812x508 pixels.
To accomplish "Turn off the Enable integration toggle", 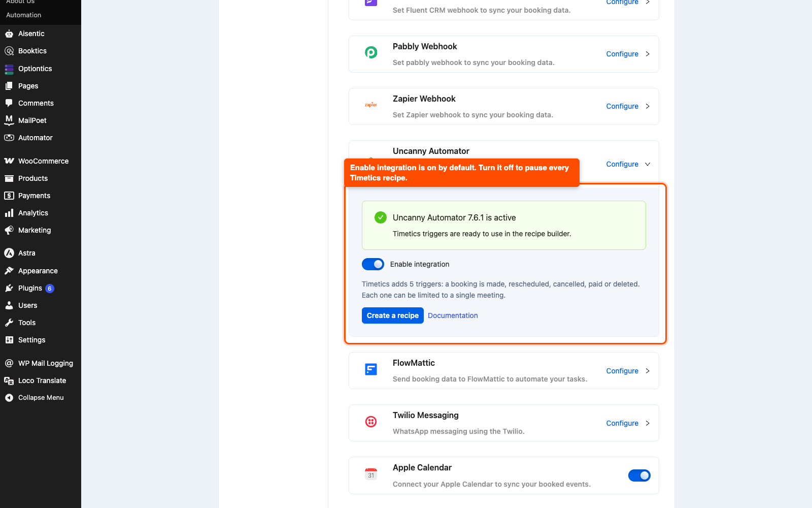I will tap(373, 264).
